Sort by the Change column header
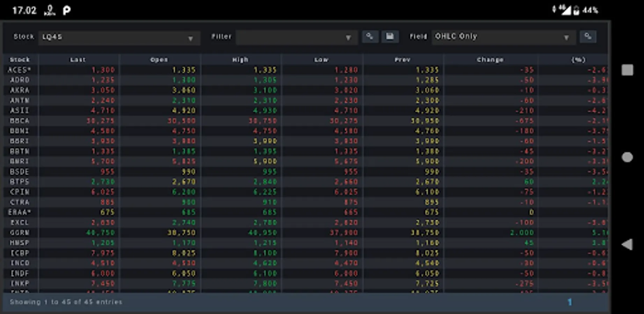 point(490,60)
